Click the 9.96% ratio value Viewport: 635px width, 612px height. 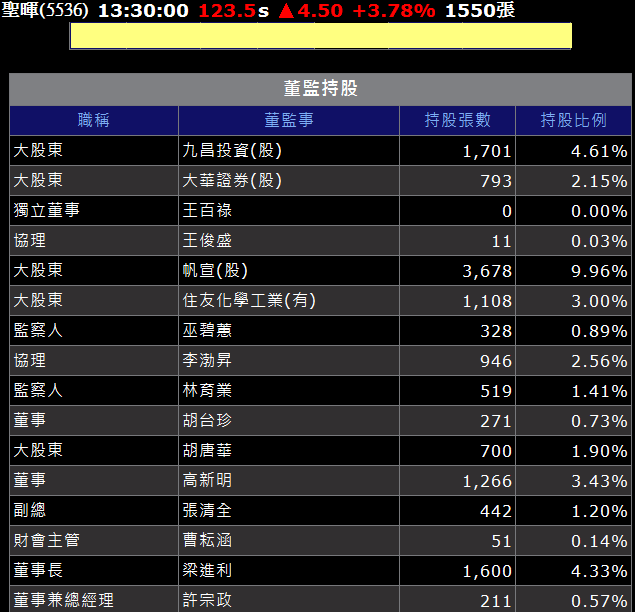pos(599,271)
